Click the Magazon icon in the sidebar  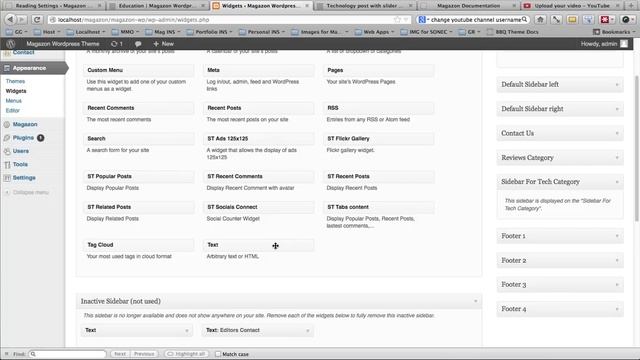point(7,124)
